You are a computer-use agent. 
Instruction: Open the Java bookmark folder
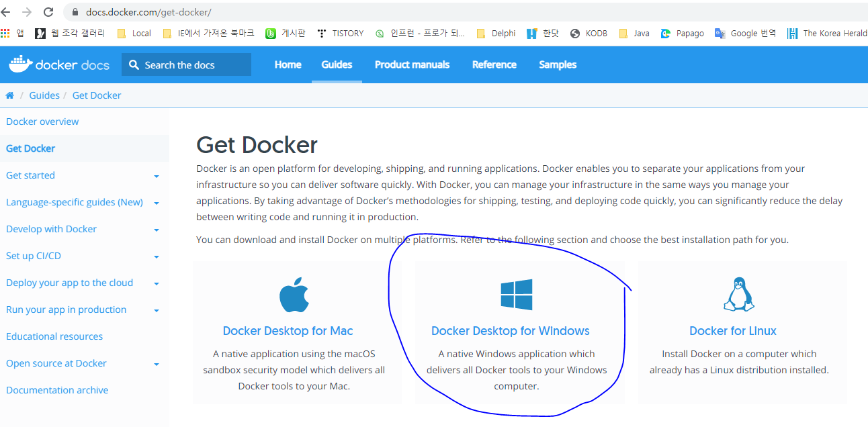pyautogui.click(x=634, y=33)
